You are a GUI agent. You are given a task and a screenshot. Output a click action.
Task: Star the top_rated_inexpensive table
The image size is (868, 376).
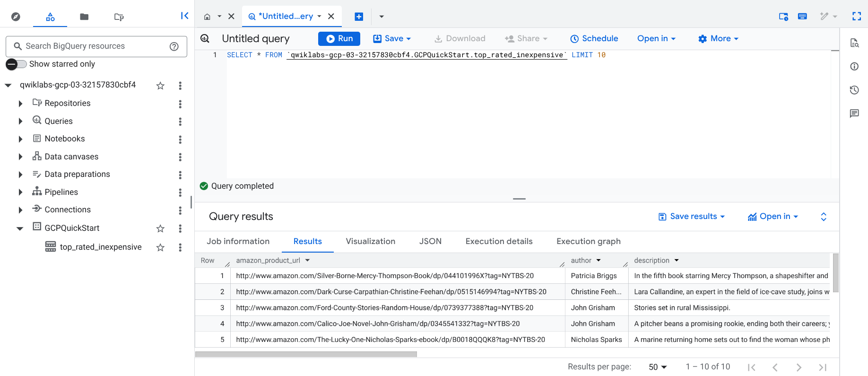point(160,247)
